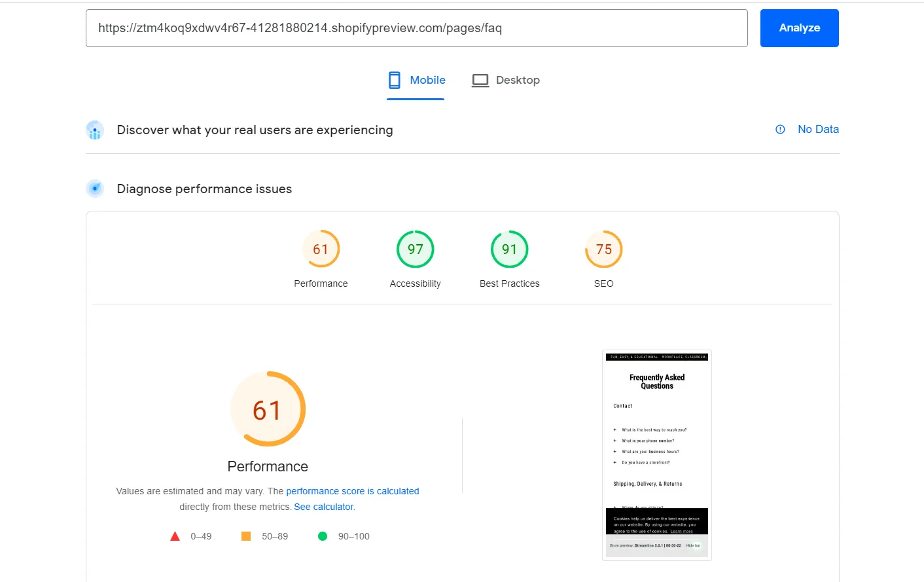
Task: Click the '50–89' legend text
Action: click(275, 536)
